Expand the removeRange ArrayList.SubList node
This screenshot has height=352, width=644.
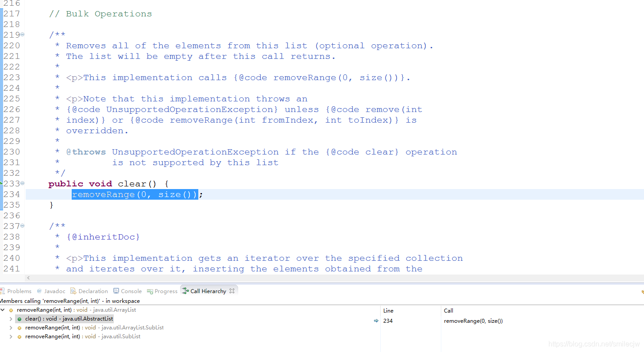click(11, 328)
